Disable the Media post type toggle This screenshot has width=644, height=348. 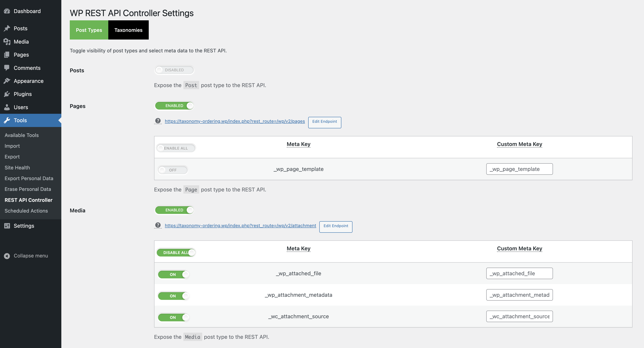174,210
